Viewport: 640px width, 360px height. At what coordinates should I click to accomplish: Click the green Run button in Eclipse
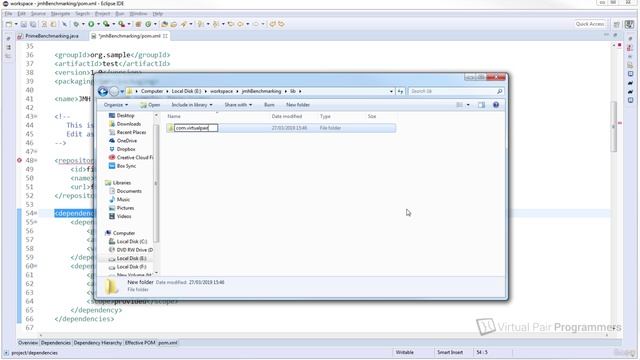91,24
